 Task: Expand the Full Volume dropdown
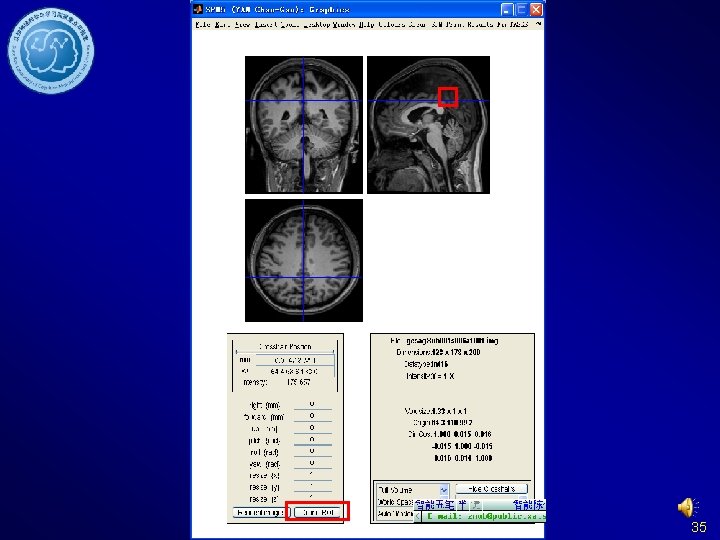coord(412,490)
